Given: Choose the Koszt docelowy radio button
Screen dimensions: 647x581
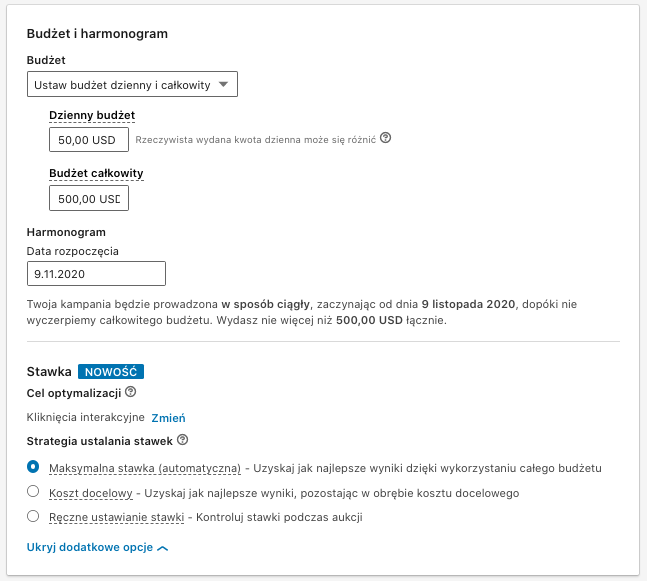Looking at the screenshot, I should click(x=33, y=492).
